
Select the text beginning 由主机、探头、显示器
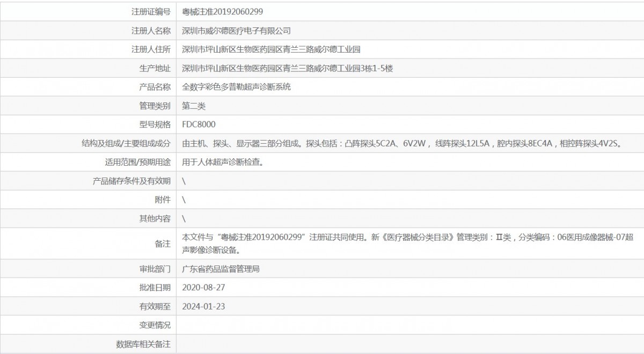tap(402, 143)
